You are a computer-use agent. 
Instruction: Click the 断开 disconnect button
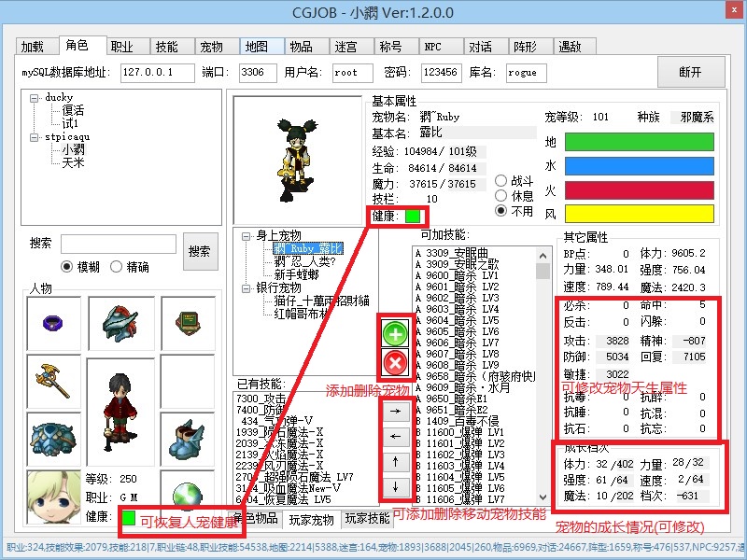[x=690, y=72]
